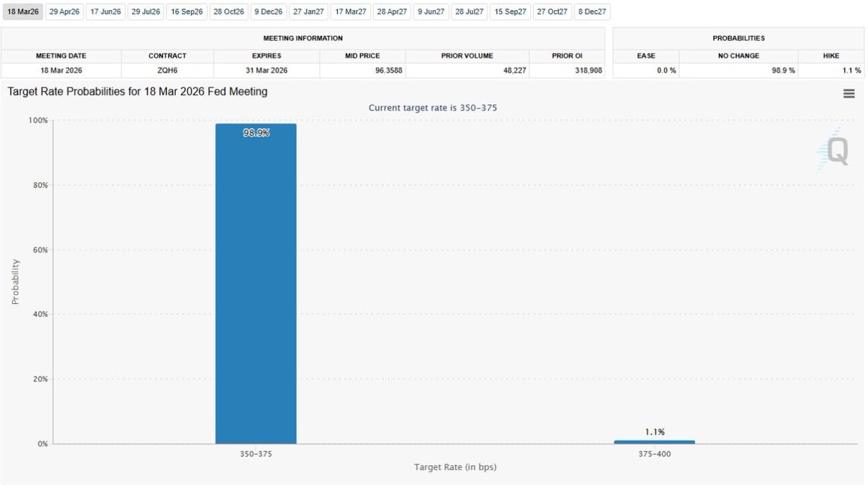Select the 8 Dec27 meeting tab
Screen dimensions: 868x489
592,12
